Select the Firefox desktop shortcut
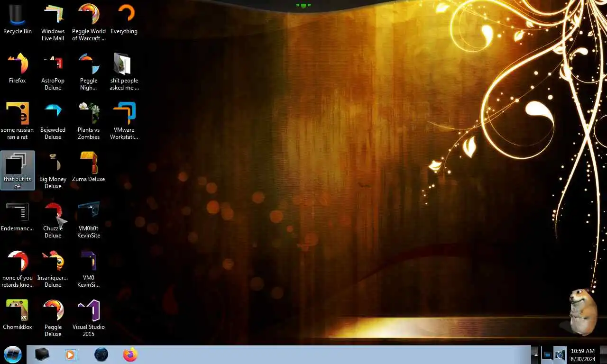 click(18, 69)
